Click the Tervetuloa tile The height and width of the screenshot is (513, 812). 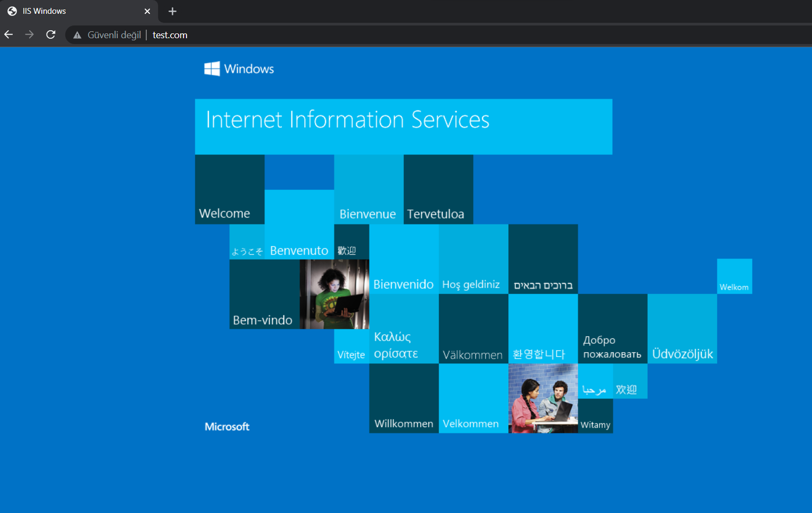[438, 189]
